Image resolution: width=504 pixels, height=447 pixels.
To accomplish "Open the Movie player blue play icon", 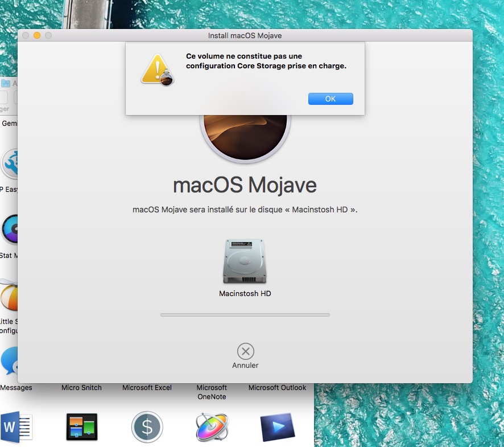I will [x=278, y=427].
